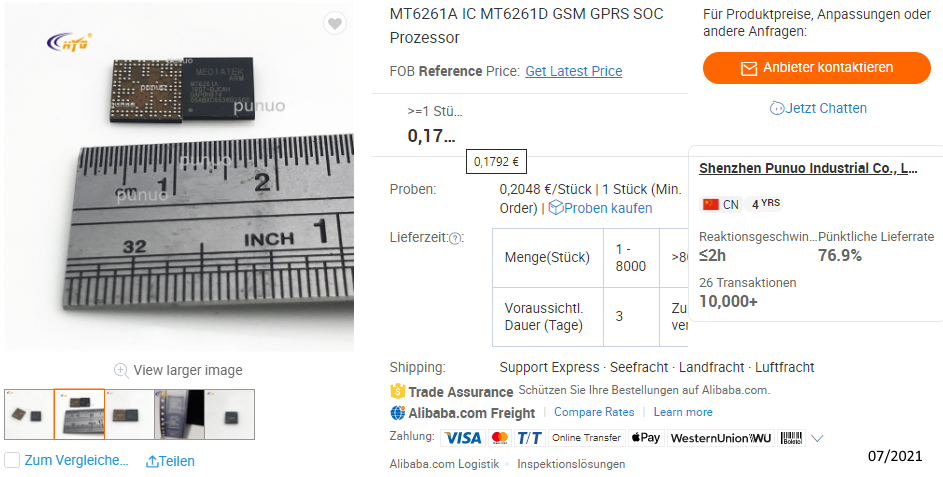Screen dimensions: 943x477
Task: Expand the payment methods chevron
Action: (817, 438)
